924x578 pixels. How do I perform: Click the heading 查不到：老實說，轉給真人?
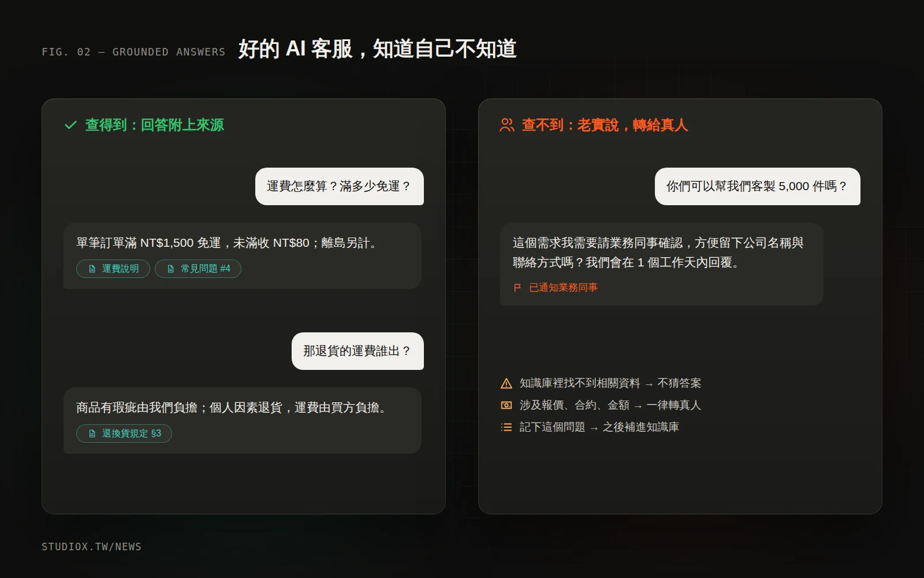click(605, 125)
